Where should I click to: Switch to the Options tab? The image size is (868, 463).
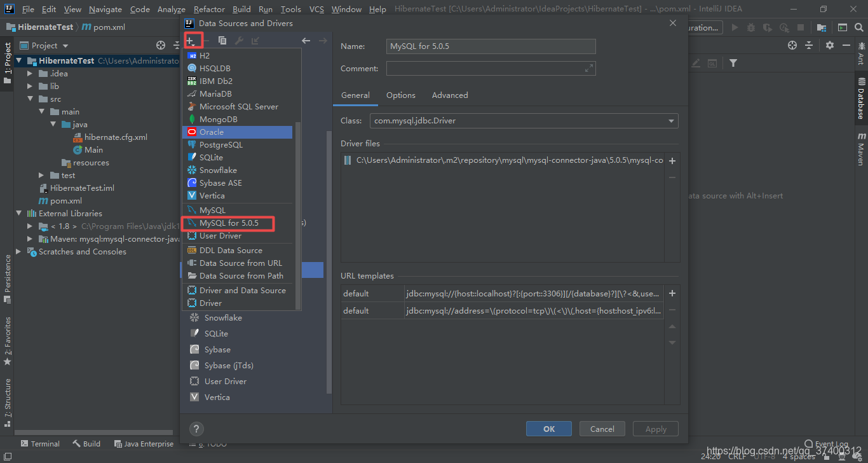coord(401,95)
